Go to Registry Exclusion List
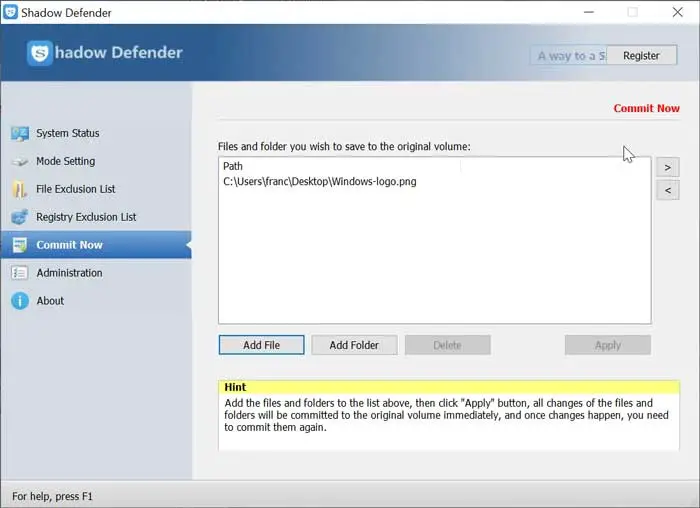700x508 pixels. (86, 217)
